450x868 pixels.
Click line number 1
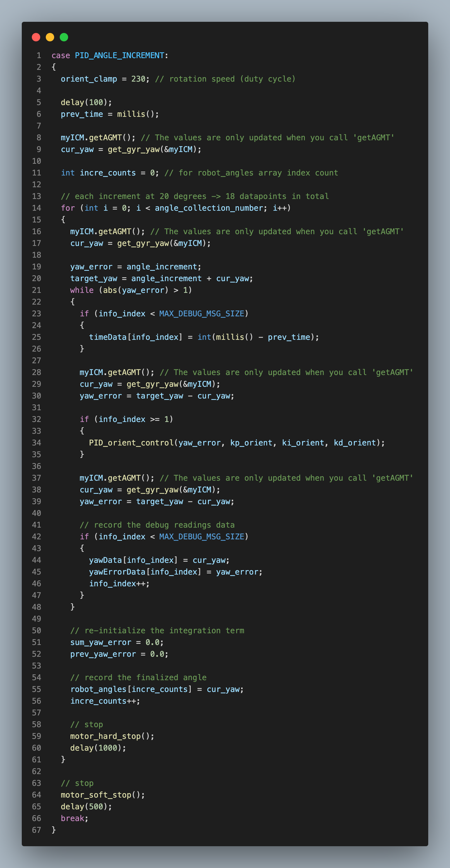(x=39, y=56)
